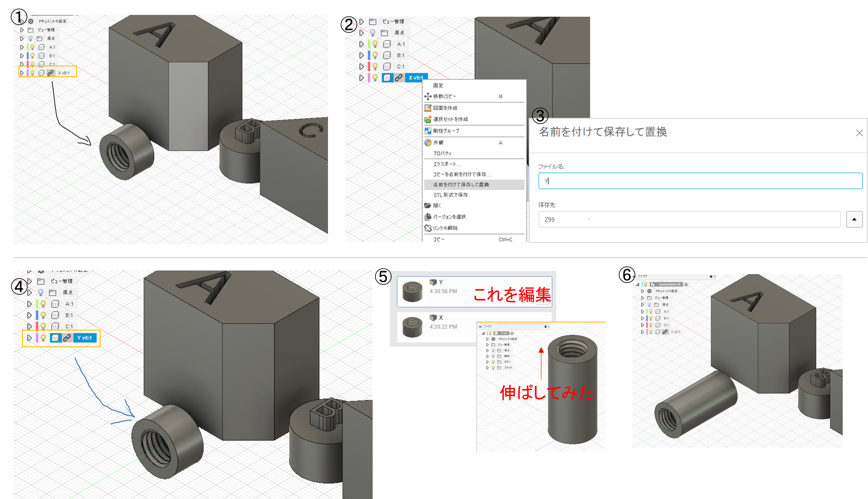This screenshot has height=499, width=868.
Task: Close the 名前を付けて保存して置換 dialog
Action: pyautogui.click(x=859, y=133)
